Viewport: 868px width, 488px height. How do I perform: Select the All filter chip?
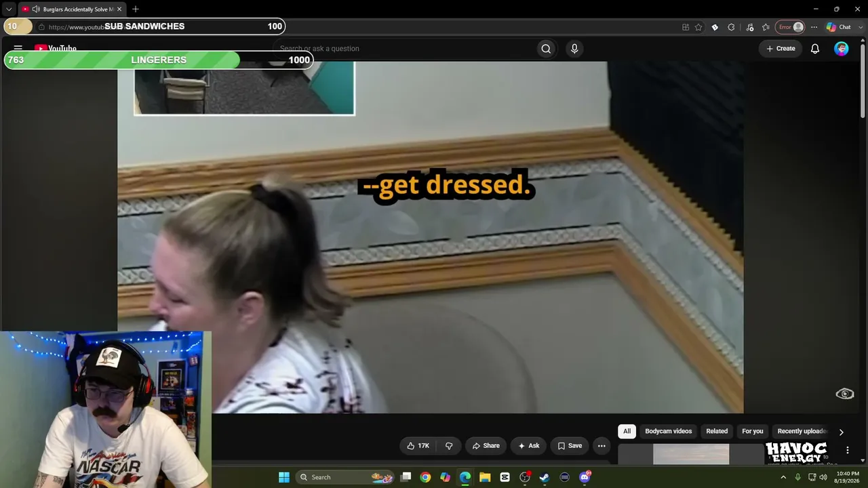pyautogui.click(x=627, y=431)
